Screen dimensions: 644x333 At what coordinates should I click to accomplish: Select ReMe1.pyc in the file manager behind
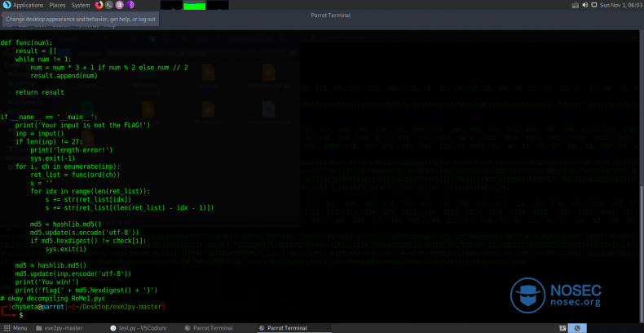[x=208, y=114]
